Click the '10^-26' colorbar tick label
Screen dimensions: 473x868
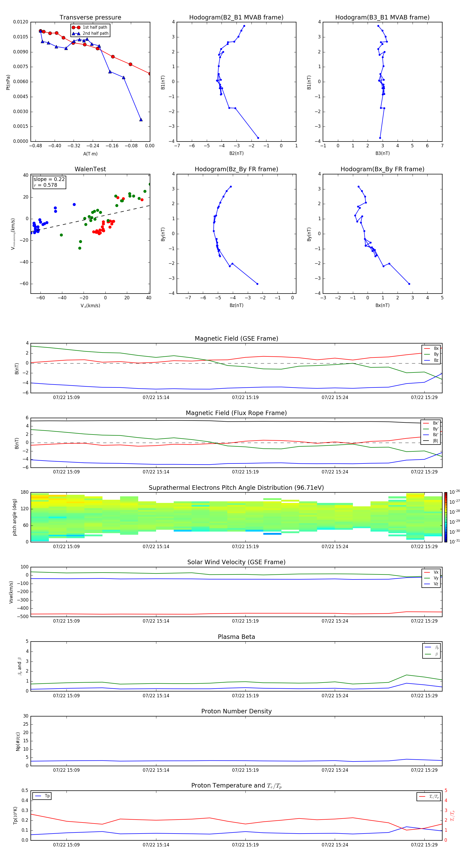(x=455, y=492)
